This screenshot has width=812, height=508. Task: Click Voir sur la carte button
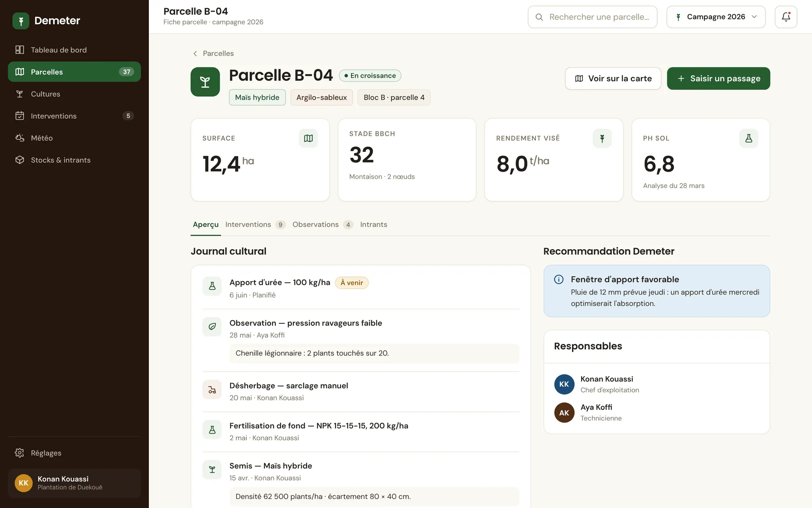613,79
